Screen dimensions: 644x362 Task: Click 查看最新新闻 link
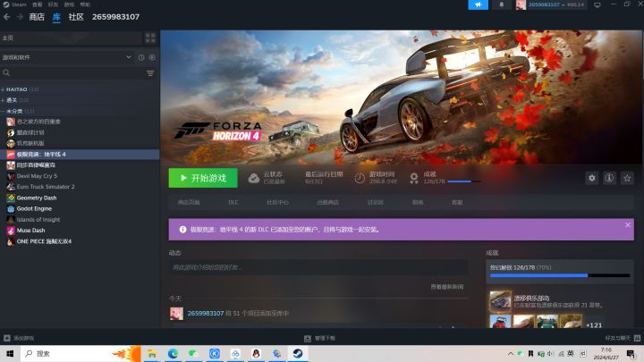(x=447, y=287)
